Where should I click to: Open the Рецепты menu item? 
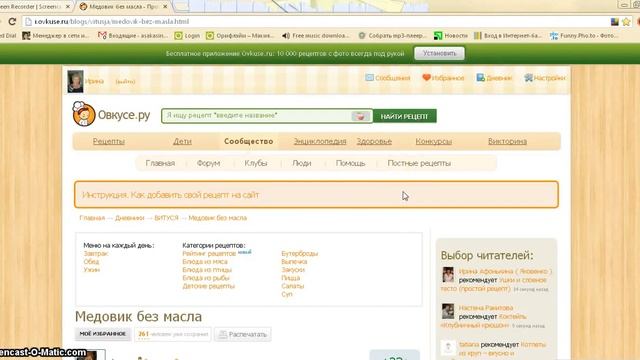click(109, 141)
